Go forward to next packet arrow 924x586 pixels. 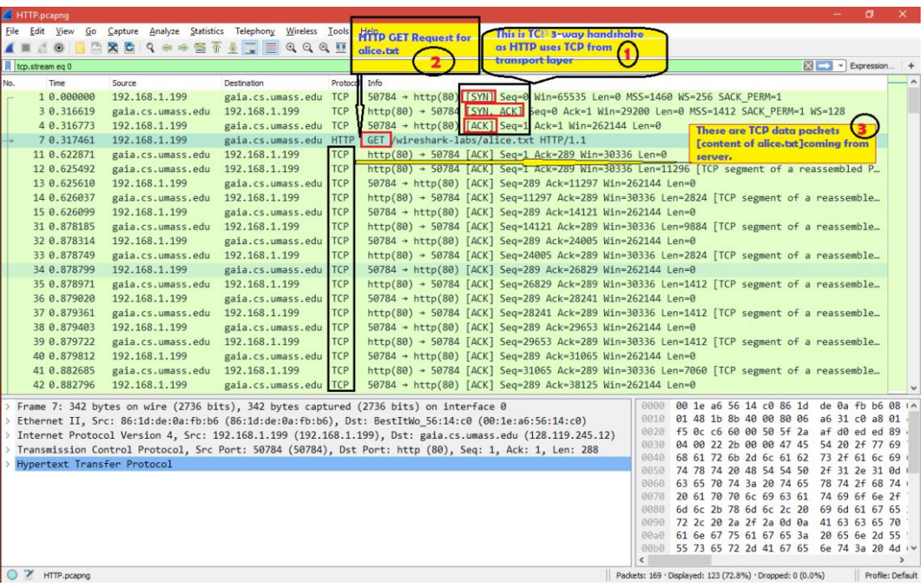(x=184, y=48)
